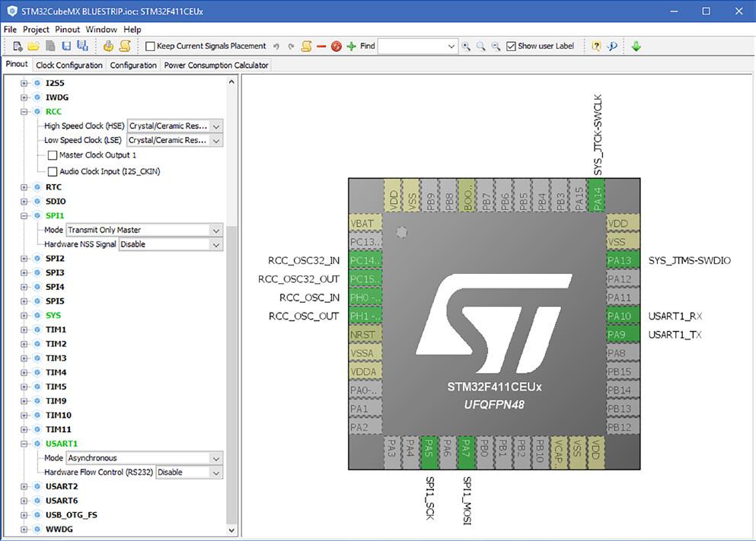
Task: Toggle Keep Current Signals Placement checkbox
Action: click(150, 46)
